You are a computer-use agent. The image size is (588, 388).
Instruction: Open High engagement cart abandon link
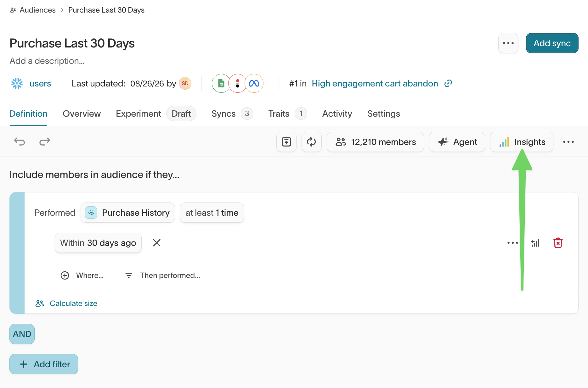[375, 83]
